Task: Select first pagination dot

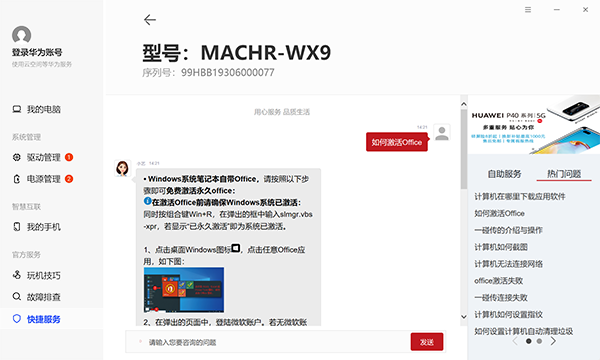Action: click(528, 341)
